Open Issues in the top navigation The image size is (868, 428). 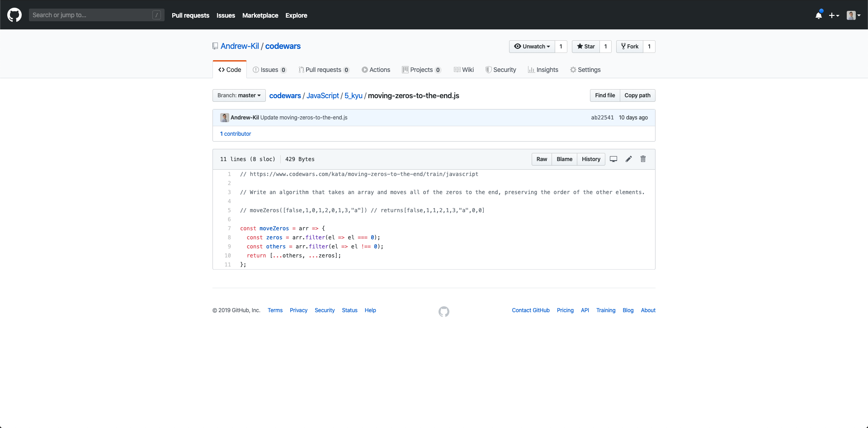coord(226,15)
